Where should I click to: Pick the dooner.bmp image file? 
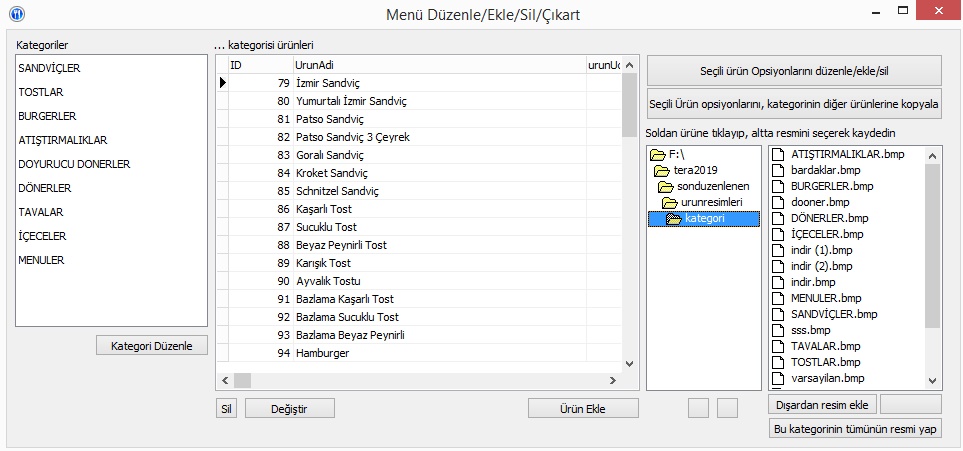813,202
